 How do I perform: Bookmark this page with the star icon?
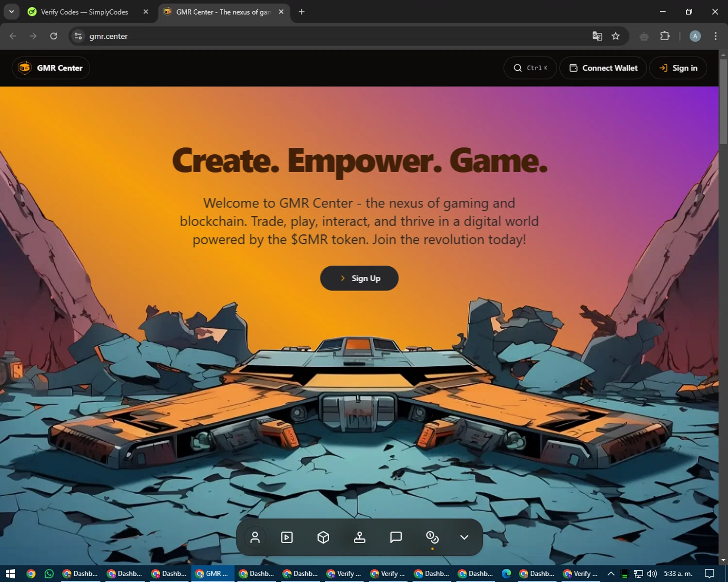pos(616,36)
